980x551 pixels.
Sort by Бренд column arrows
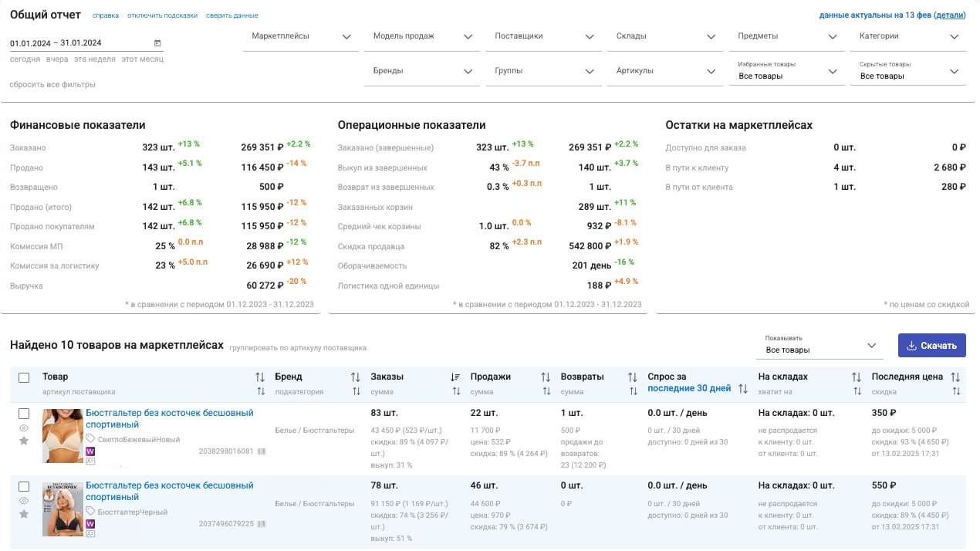[x=356, y=377]
